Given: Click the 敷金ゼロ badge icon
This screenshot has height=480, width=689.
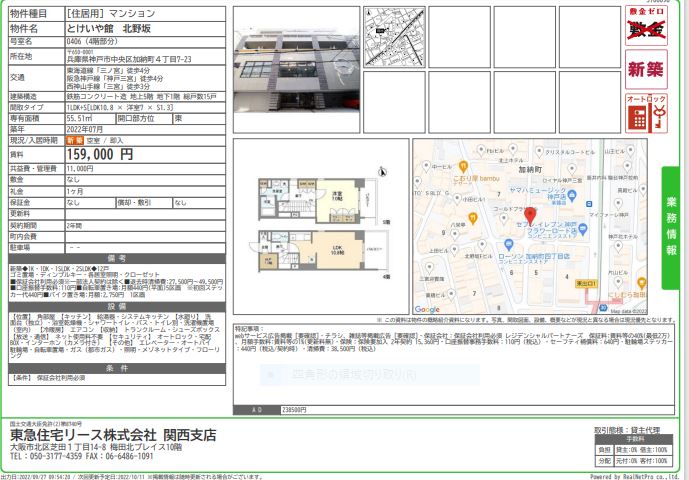Looking at the screenshot, I should coord(646,25).
